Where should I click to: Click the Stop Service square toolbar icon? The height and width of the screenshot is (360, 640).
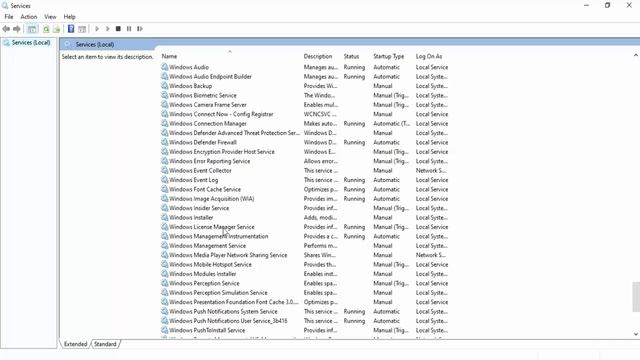click(x=118, y=29)
